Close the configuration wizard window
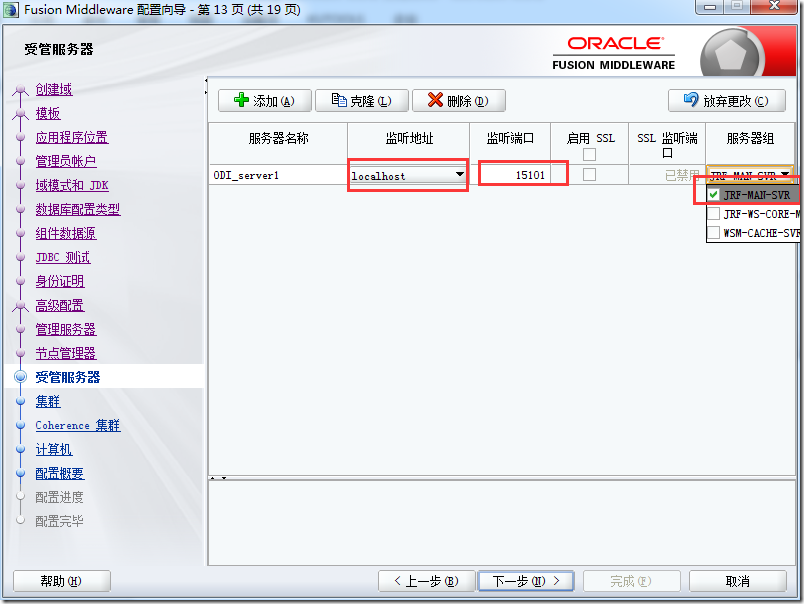Screen dimensions: 804x604 tap(774, 6)
